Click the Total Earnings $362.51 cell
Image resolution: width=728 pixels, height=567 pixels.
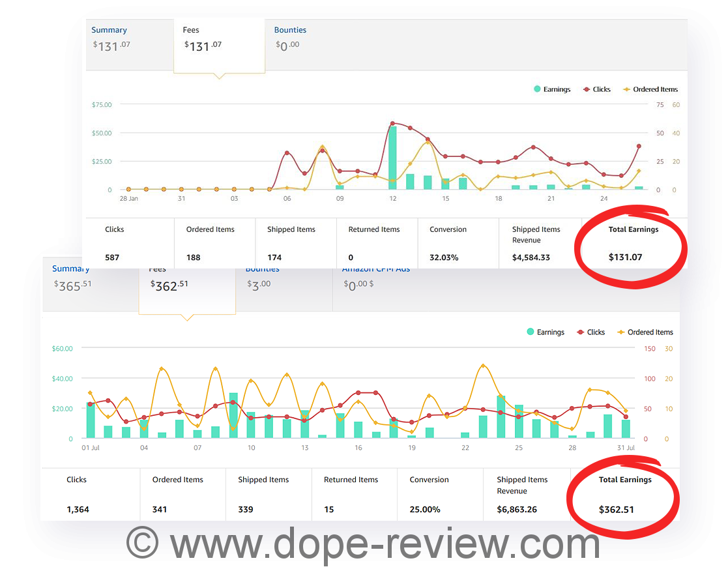coord(624,495)
